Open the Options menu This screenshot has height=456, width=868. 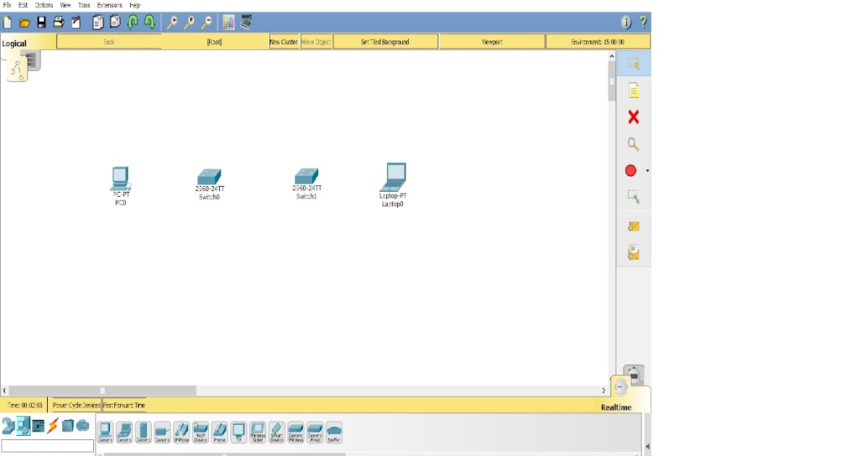(x=43, y=4)
